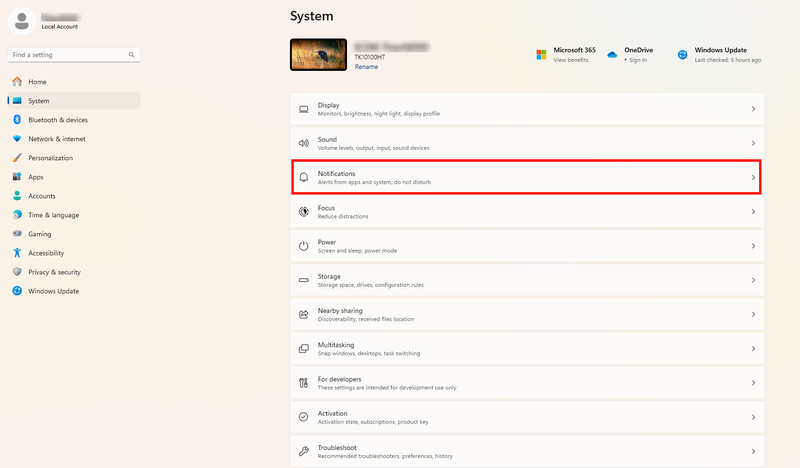
Task: Click the Privacy & security shield icon
Action: (17, 272)
